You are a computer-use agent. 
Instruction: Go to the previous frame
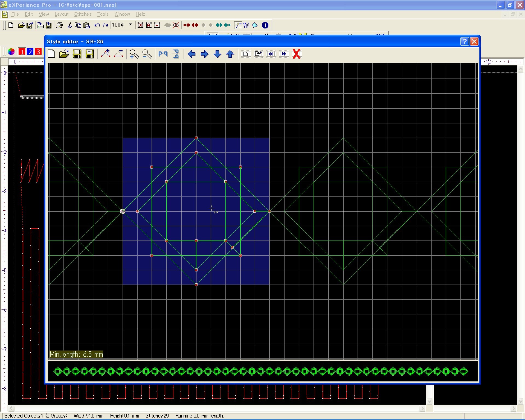coord(271,54)
